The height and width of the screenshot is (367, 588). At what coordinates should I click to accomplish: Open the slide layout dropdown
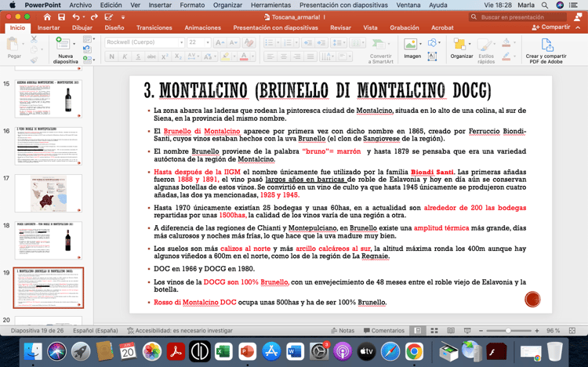tap(89, 39)
